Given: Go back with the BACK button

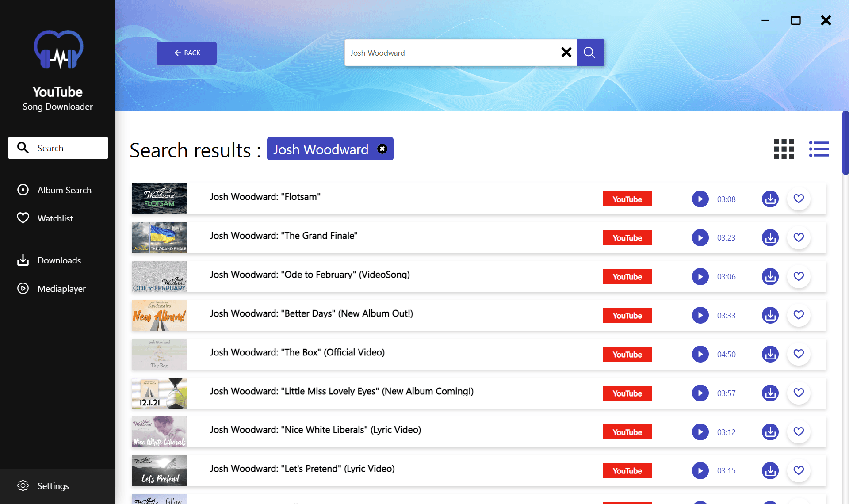Looking at the screenshot, I should pyautogui.click(x=186, y=53).
